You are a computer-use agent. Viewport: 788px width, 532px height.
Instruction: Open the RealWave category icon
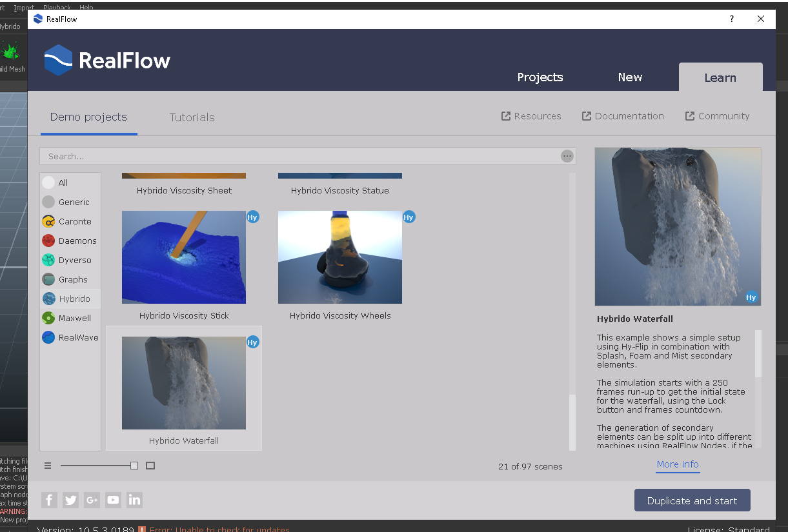(x=48, y=337)
